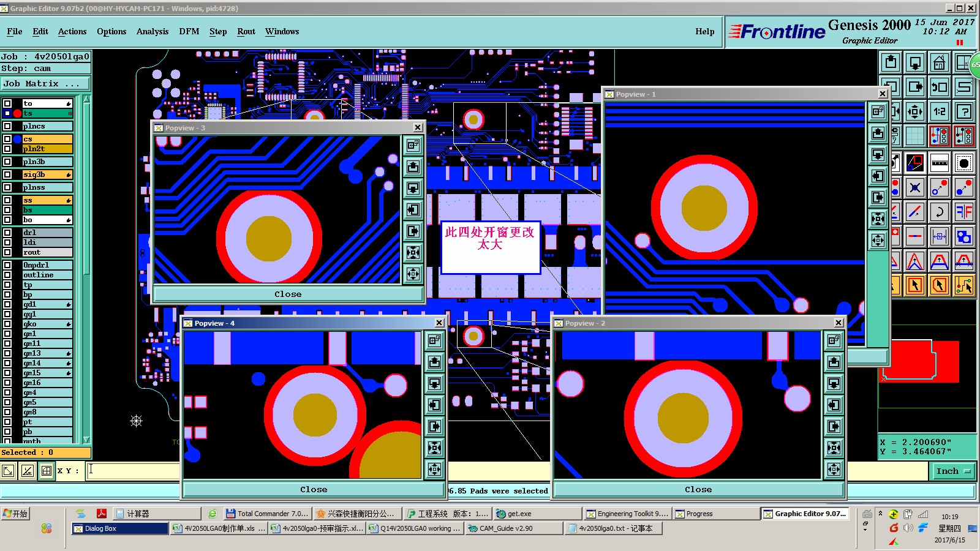Click the grid snap icon beside X Y label
980x551 pixels.
pos(47,471)
